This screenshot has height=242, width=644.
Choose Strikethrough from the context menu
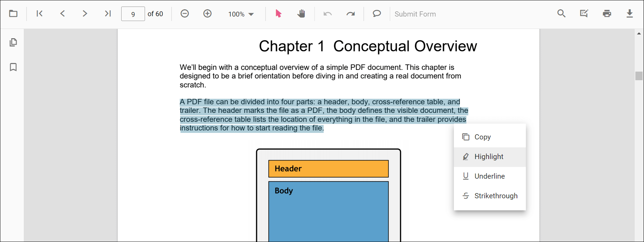(490, 196)
